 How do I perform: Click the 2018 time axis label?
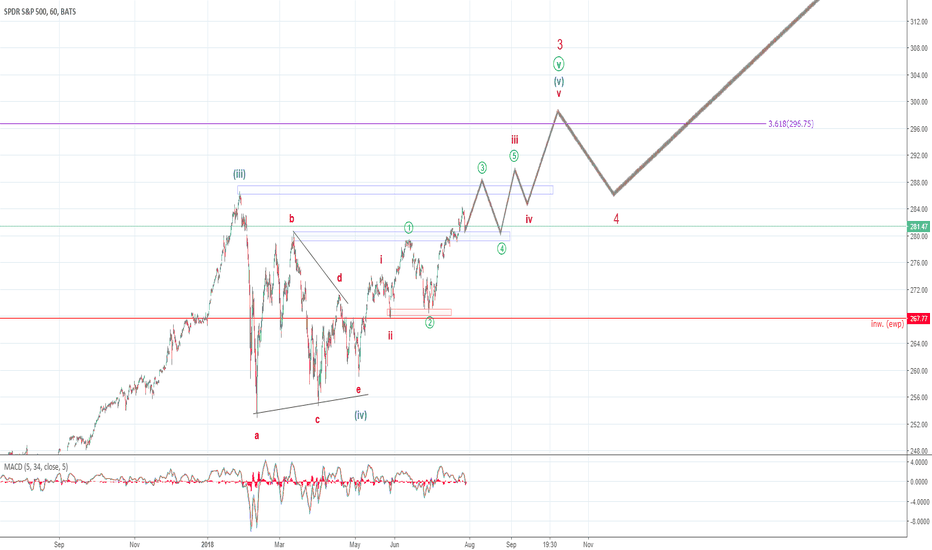tap(207, 544)
